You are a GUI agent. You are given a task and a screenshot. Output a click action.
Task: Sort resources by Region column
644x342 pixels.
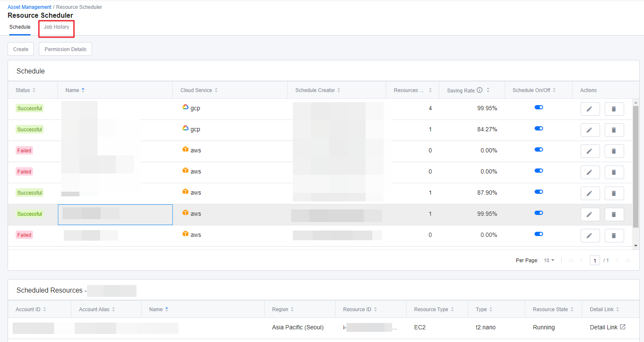click(292, 309)
